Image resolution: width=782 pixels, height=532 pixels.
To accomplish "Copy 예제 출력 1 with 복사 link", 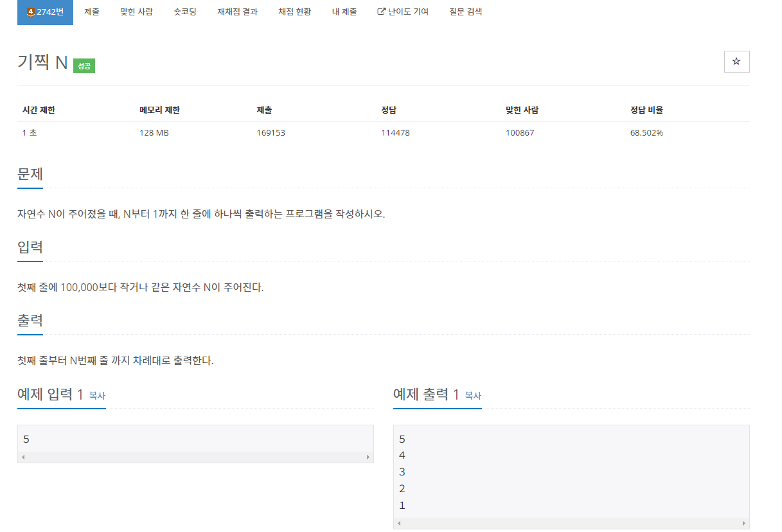I will pyautogui.click(x=473, y=396).
